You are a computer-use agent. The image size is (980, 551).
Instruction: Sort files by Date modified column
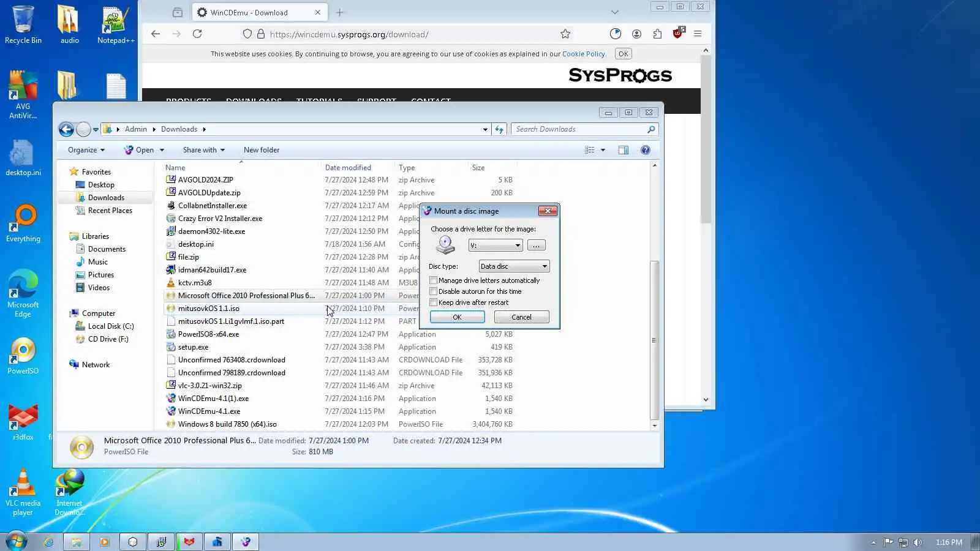point(358,168)
